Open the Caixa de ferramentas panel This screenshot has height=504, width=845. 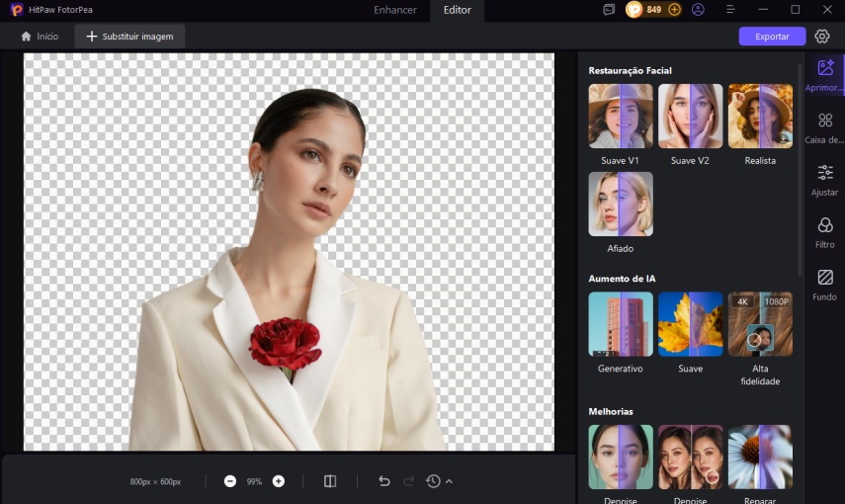click(824, 126)
